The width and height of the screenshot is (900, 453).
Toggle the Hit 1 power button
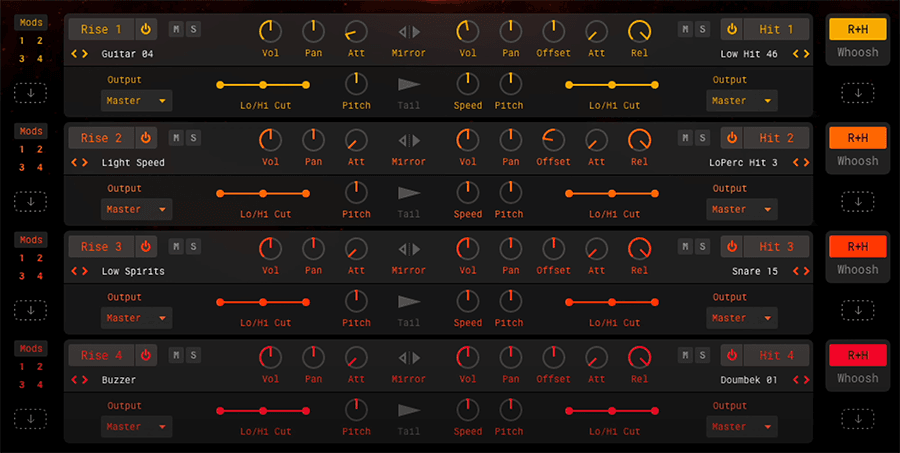732,29
